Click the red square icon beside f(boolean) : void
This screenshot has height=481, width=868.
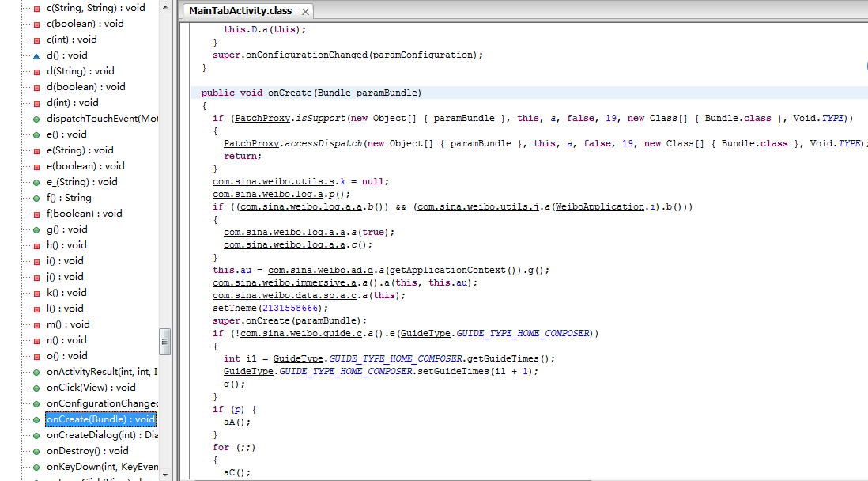(x=36, y=214)
